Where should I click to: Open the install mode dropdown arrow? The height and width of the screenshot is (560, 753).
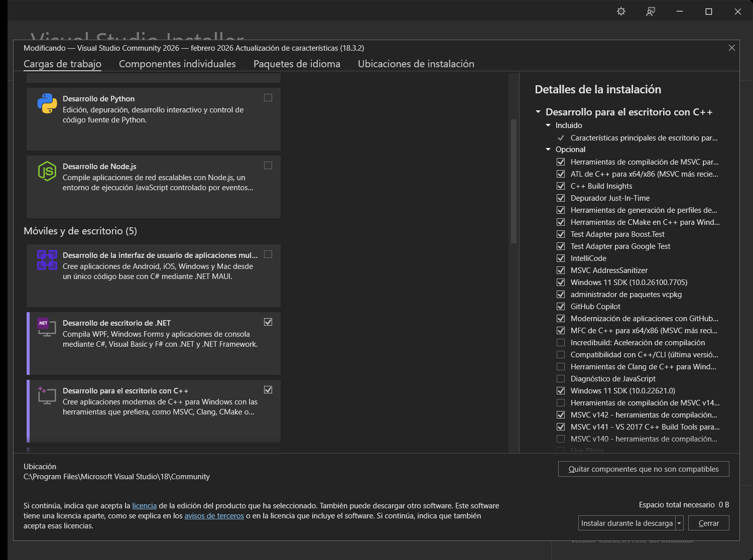(679, 523)
